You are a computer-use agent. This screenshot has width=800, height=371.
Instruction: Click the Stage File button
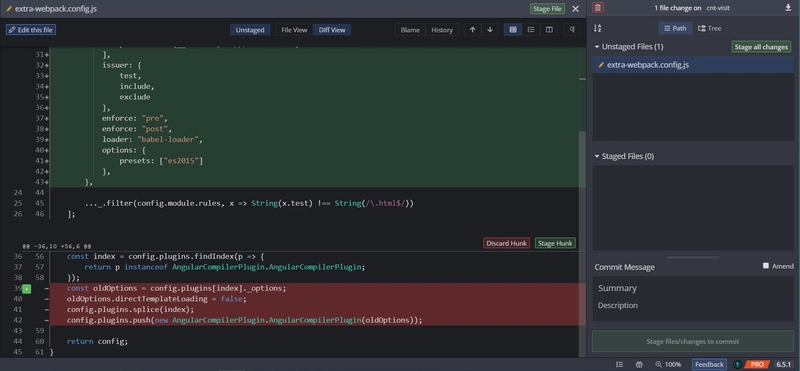(547, 9)
